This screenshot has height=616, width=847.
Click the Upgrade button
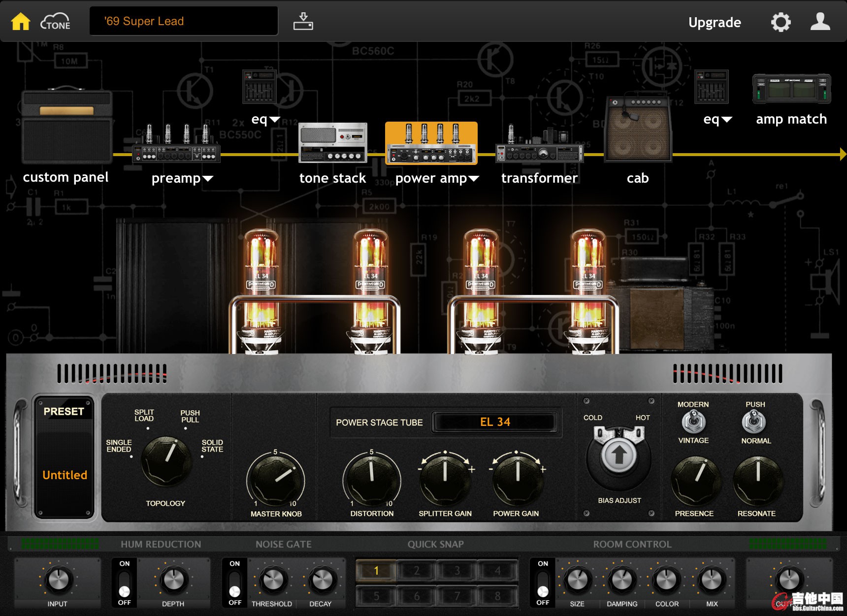715,23
